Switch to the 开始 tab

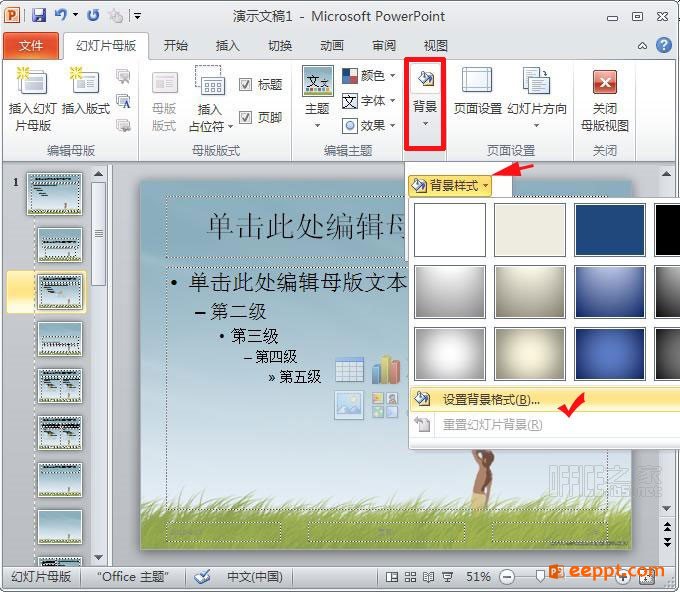[175, 46]
